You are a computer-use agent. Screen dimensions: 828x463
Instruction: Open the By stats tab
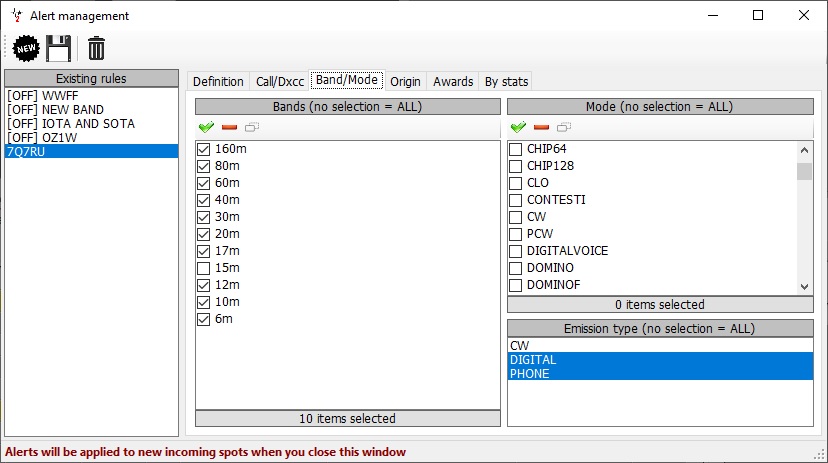click(x=506, y=82)
